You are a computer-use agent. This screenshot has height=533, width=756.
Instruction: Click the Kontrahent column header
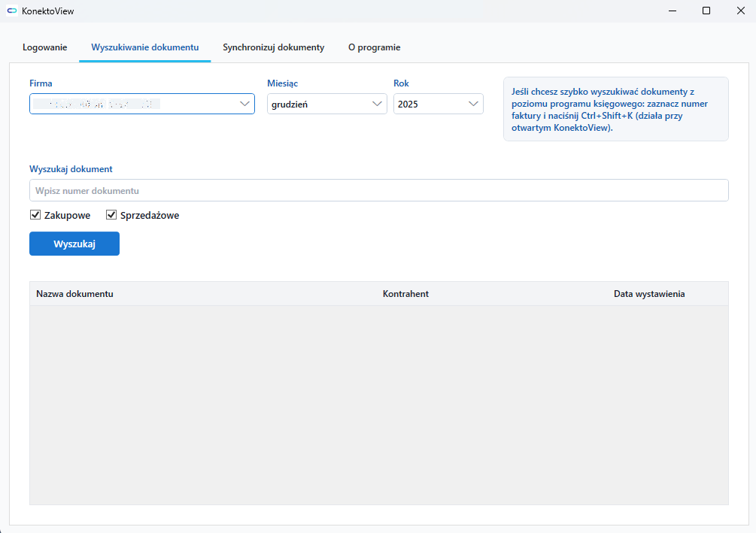pyautogui.click(x=405, y=294)
